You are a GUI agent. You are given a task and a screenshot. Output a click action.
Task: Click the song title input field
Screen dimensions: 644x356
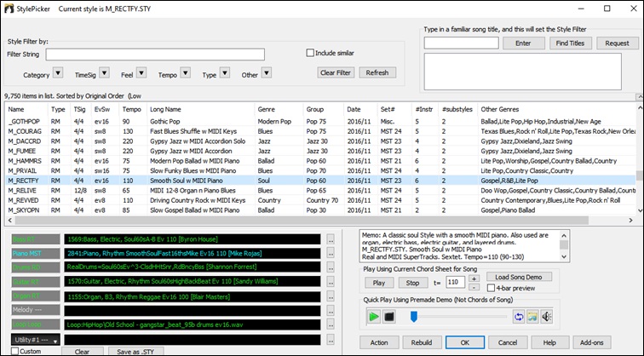click(461, 43)
